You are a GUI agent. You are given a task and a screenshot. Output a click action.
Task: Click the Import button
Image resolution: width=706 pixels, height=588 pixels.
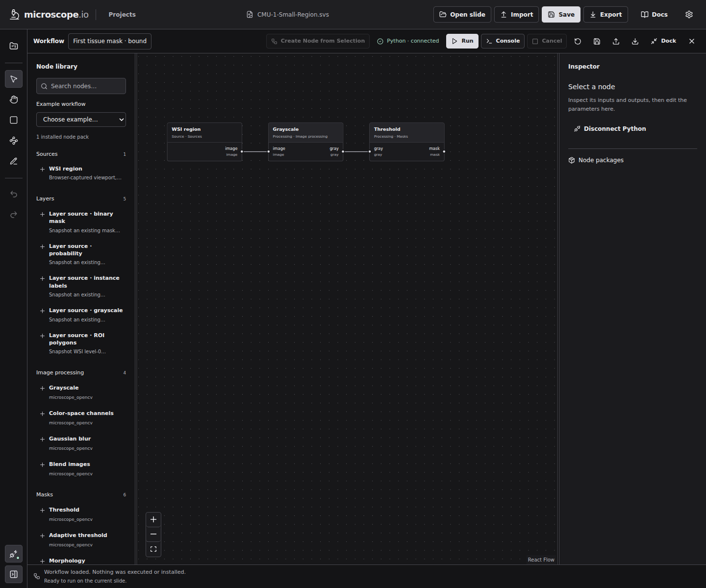pos(516,15)
